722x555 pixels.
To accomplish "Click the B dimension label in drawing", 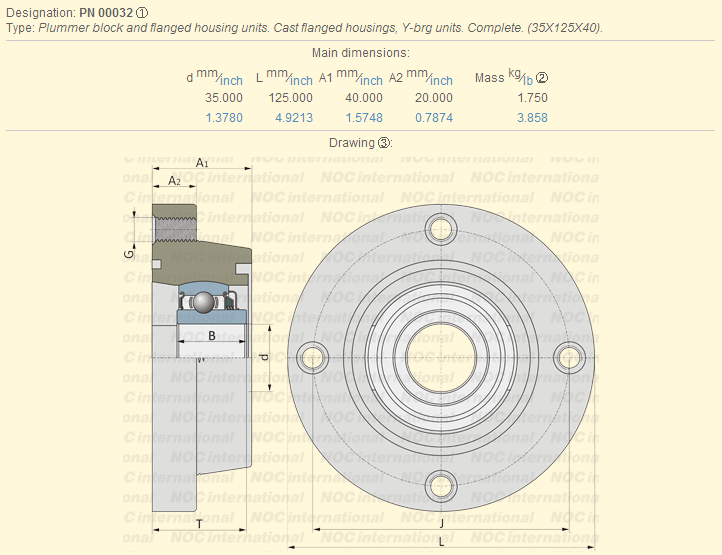I will (212, 336).
